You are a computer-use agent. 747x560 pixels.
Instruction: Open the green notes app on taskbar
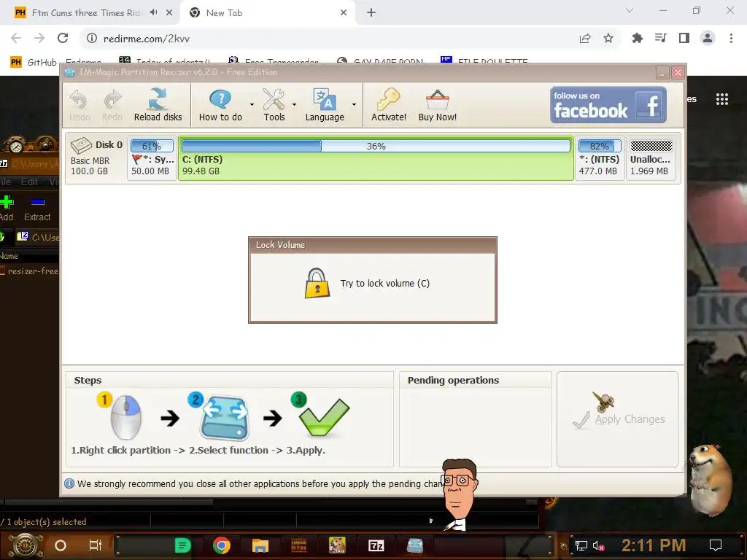click(x=182, y=545)
